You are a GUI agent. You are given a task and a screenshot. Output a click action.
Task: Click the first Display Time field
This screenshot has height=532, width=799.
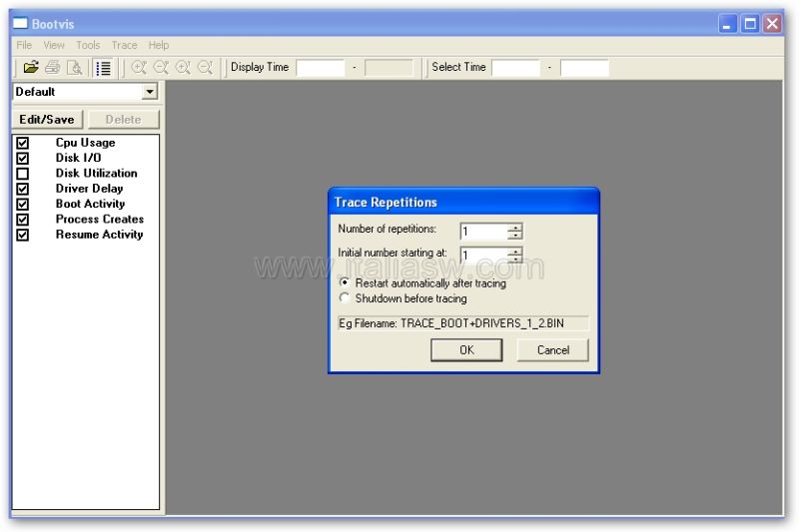321,68
